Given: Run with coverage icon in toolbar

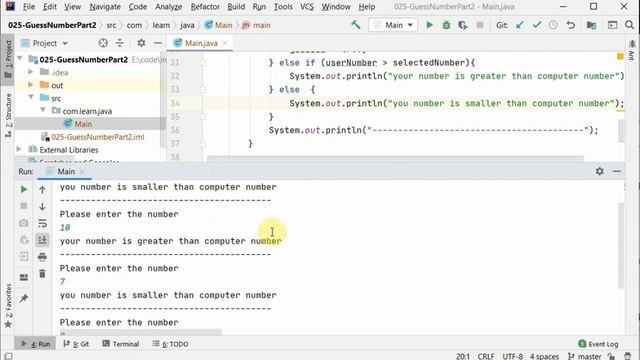Looking at the screenshot, I should coord(462,25).
